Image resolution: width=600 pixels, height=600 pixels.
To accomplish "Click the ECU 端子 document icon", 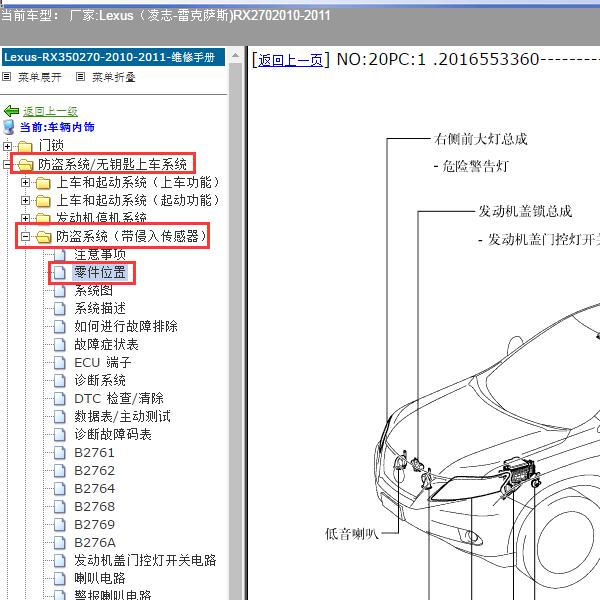I will click(59, 362).
